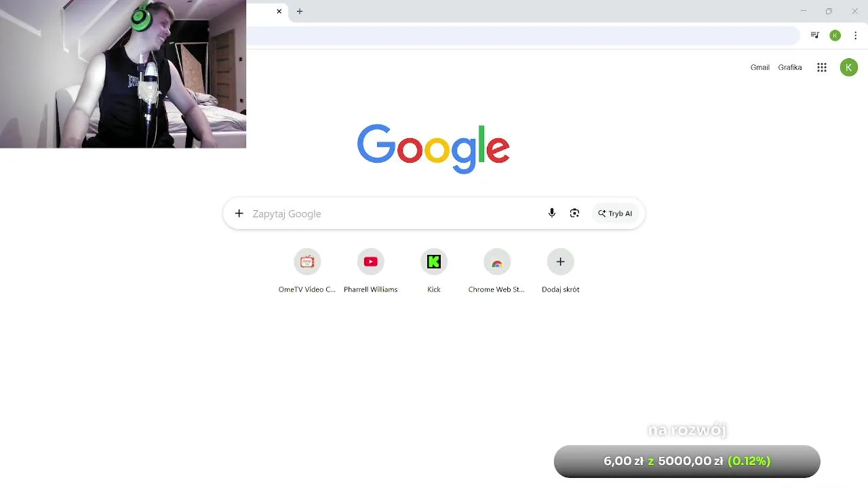
Task: Click the address bar
Action: click(x=522, y=35)
